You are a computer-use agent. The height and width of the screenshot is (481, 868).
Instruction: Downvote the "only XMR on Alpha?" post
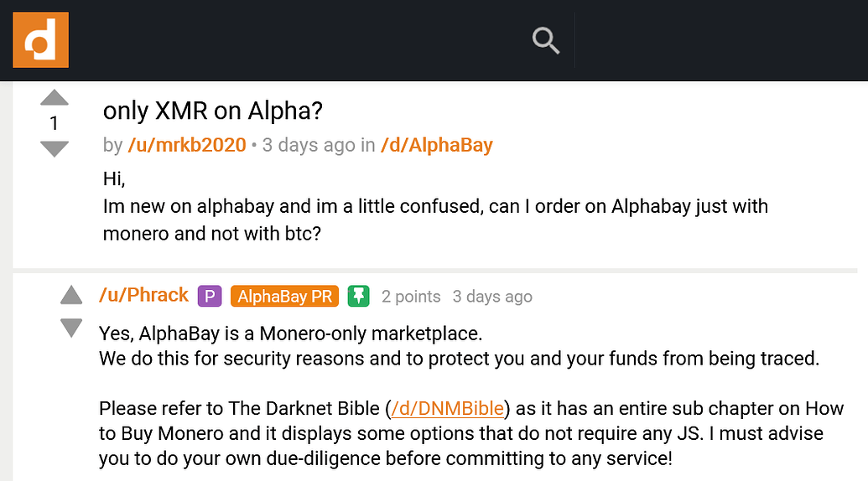[55, 149]
